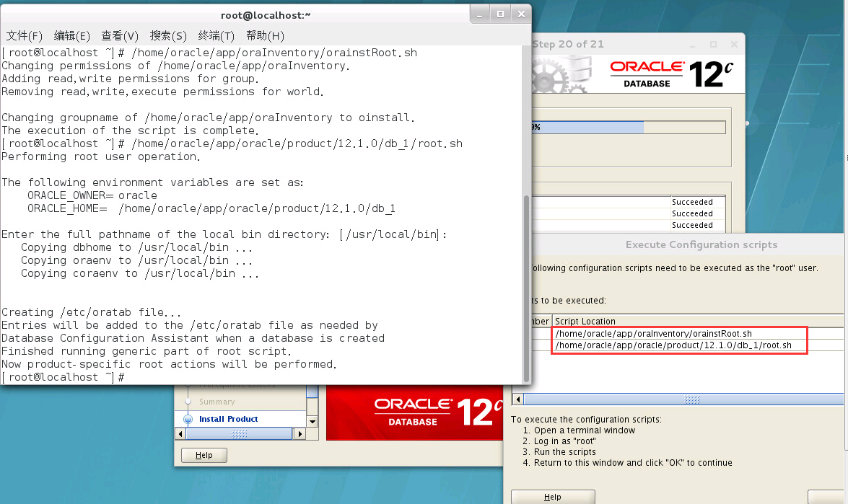The height and width of the screenshot is (504, 848).
Task: Click the root@localhost terminal title bar
Action: [x=265, y=15]
